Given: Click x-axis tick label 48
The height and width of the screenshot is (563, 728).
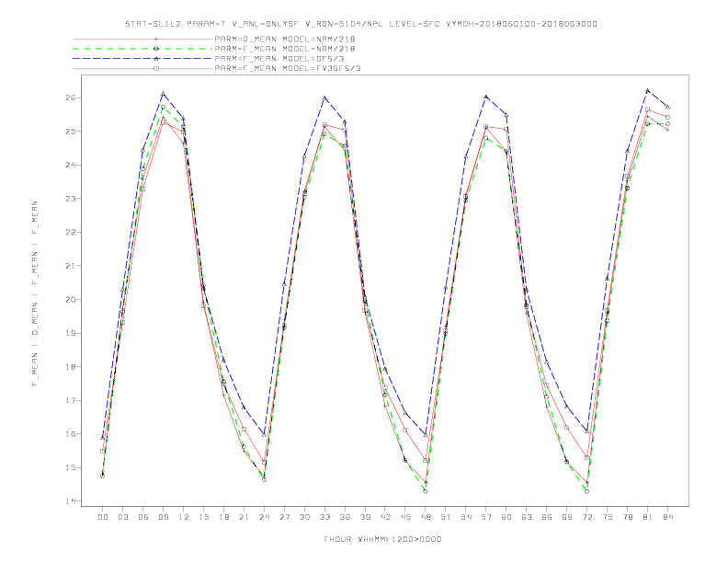Looking at the screenshot, I should pos(426,517).
